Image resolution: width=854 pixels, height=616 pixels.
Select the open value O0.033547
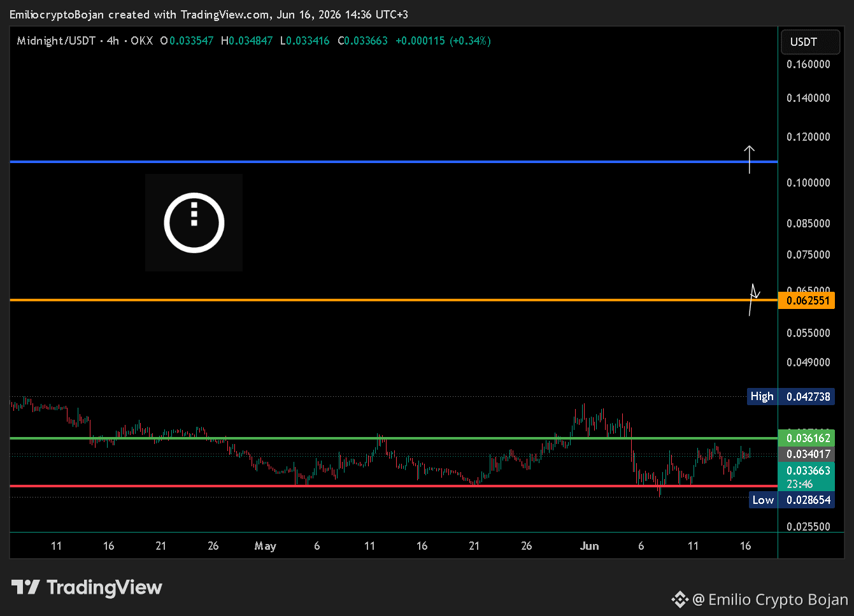[187, 41]
